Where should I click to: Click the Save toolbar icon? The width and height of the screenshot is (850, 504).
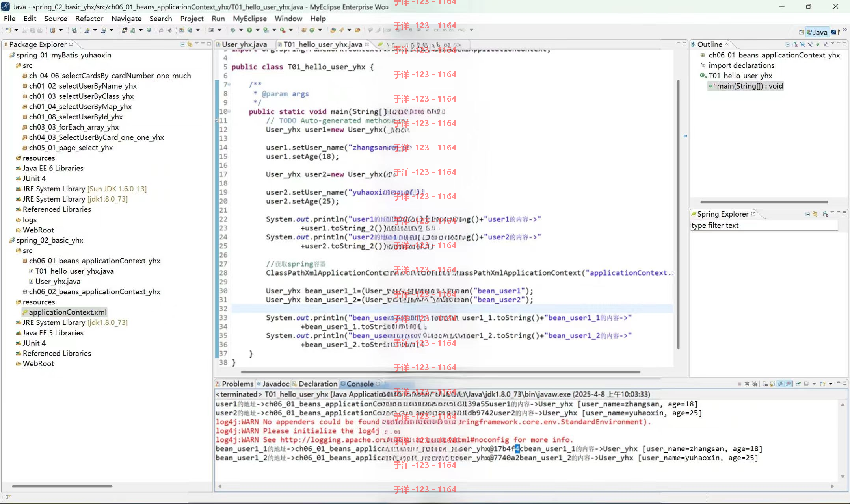click(24, 30)
